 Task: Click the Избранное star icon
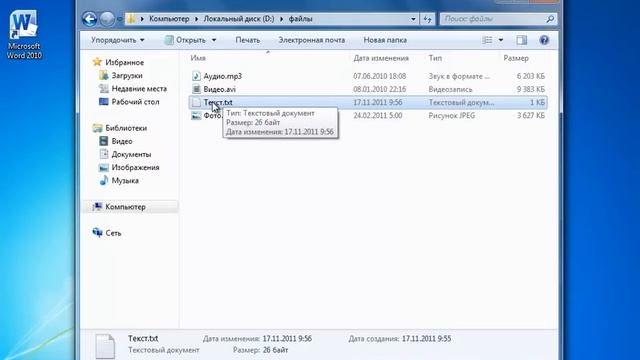[97, 62]
